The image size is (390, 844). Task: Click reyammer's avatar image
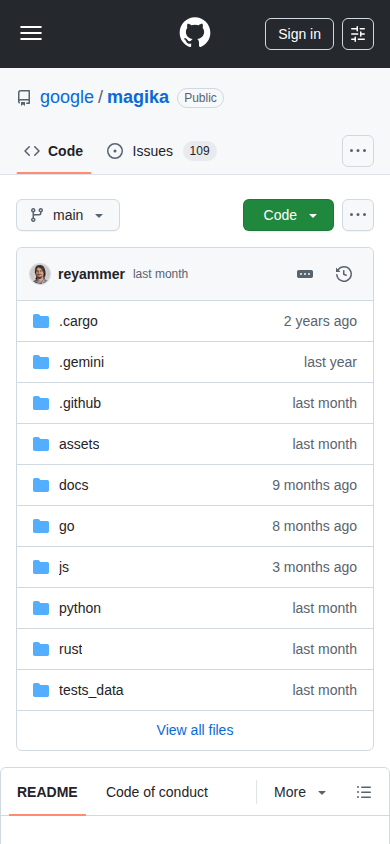(x=40, y=274)
